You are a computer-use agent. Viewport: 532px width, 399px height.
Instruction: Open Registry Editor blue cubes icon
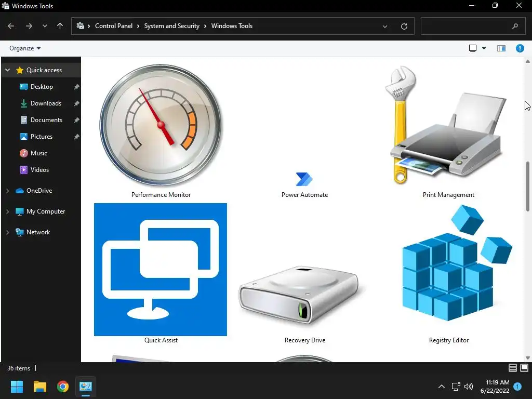coord(457,262)
